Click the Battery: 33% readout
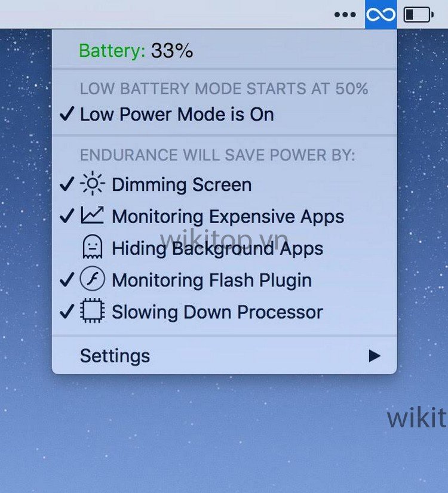 point(136,50)
